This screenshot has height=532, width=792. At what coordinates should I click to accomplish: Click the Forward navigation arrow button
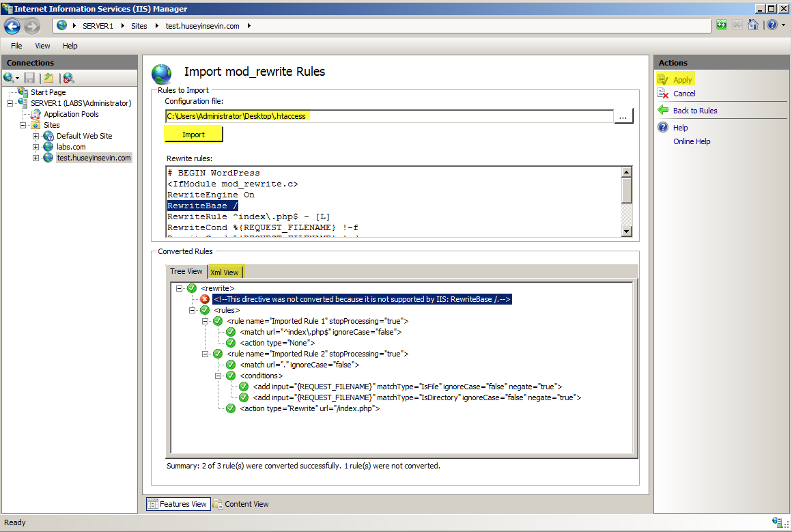click(32, 26)
